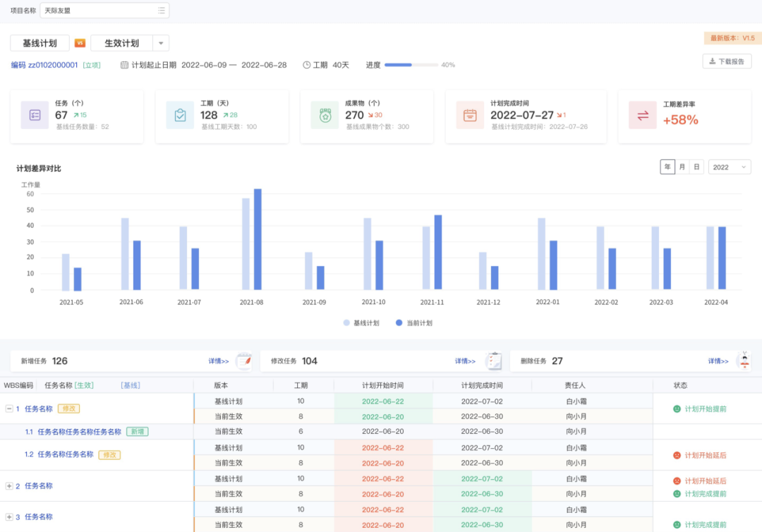The image size is (762, 532).
Task: Collapse task 1 tree row
Action: pyautogui.click(x=9, y=409)
